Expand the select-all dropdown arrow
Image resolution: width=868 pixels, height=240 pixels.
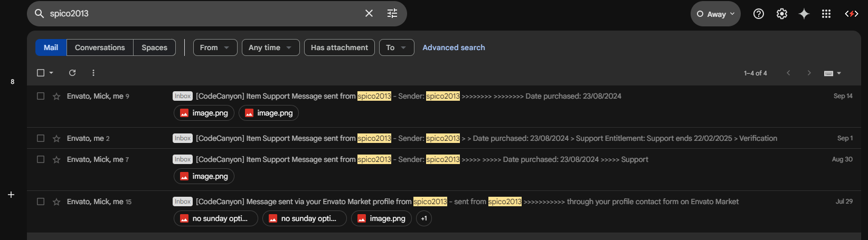pos(51,73)
